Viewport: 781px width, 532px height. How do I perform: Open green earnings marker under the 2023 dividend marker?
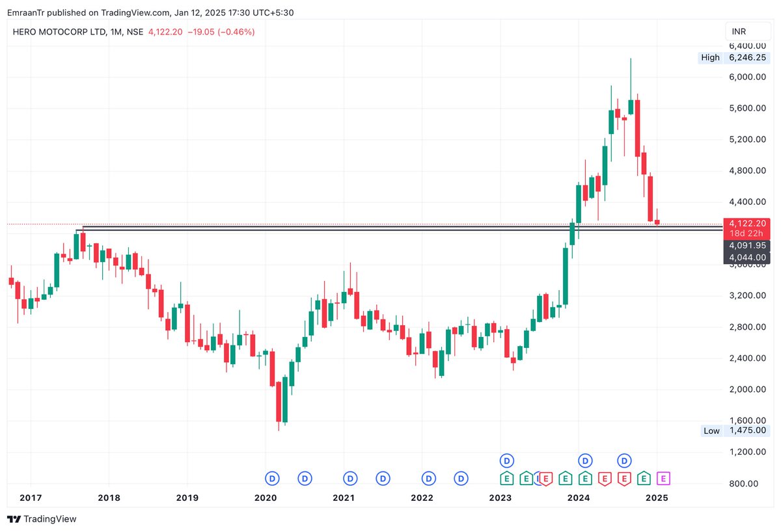coord(507,479)
